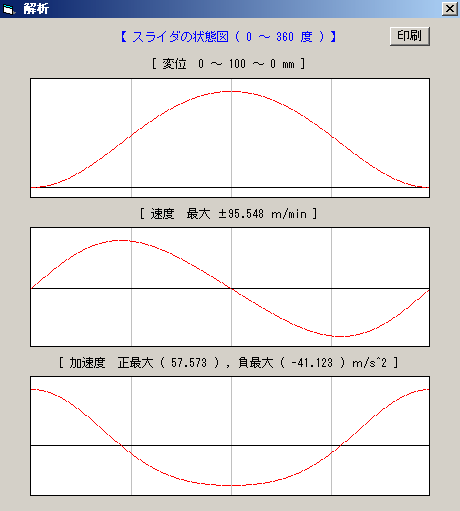The height and width of the screenshot is (511, 460).
Task: Close the 解析 analysis window
Action: [450, 9]
